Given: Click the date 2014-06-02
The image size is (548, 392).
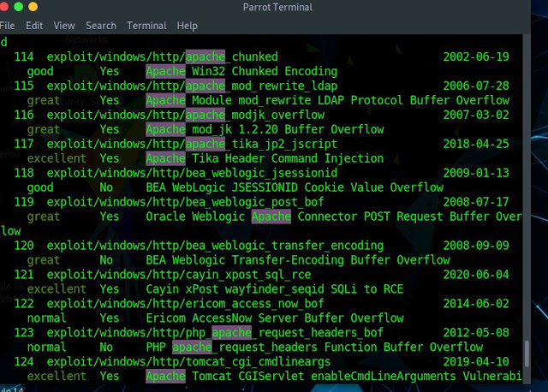Looking at the screenshot, I should 476,303.
